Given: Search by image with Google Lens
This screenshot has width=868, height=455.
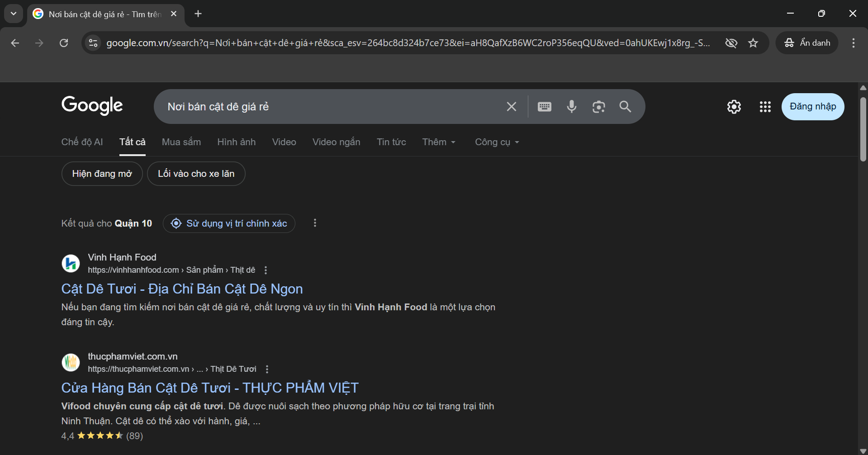Looking at the screenshot, I should pos(599,107).
